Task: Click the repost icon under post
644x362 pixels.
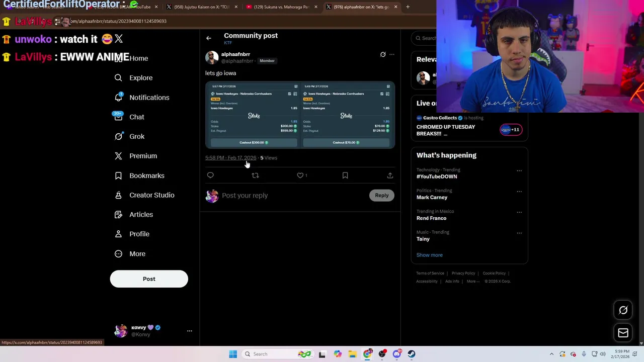Action: 255,175
